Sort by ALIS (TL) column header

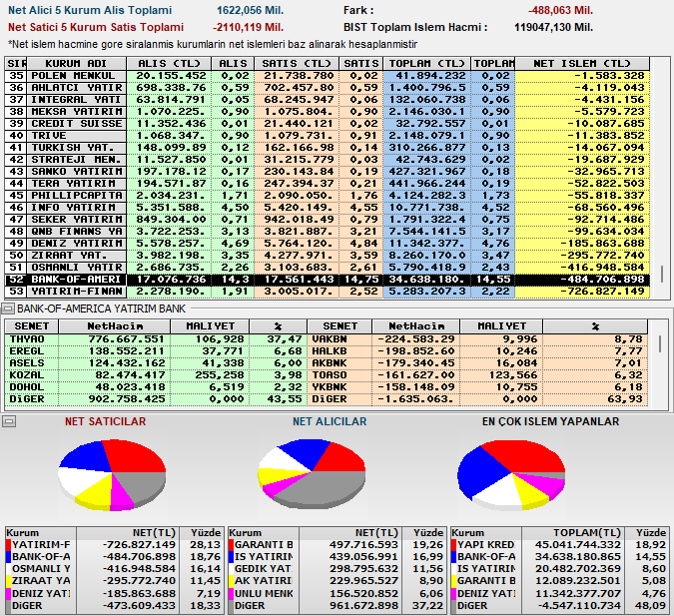(x=169, y=64)
